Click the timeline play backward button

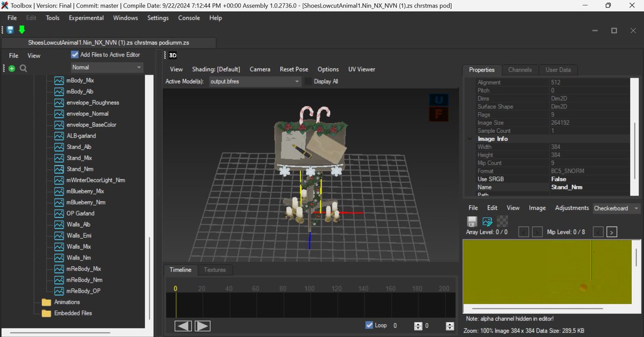(x=184, y=326)
